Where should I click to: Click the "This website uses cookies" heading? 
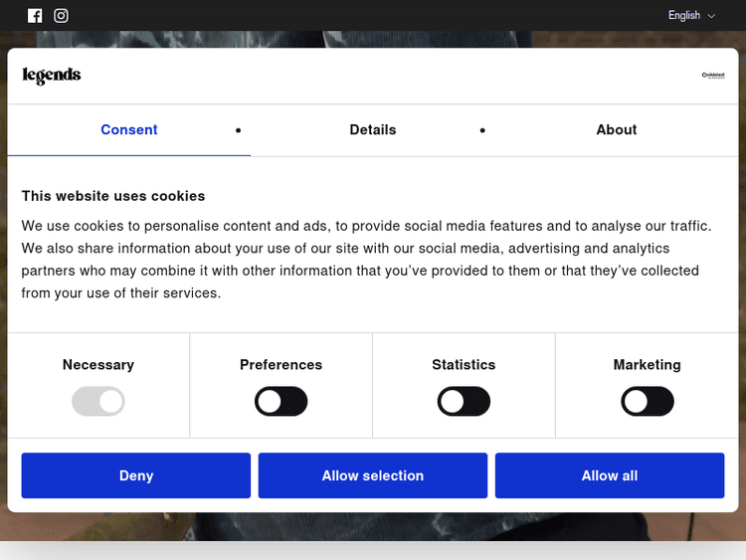coord(113,196)
